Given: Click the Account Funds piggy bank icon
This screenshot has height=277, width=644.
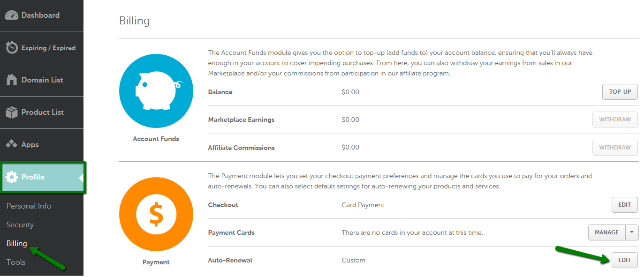Looking at the screenshot, I should point(156,91).
